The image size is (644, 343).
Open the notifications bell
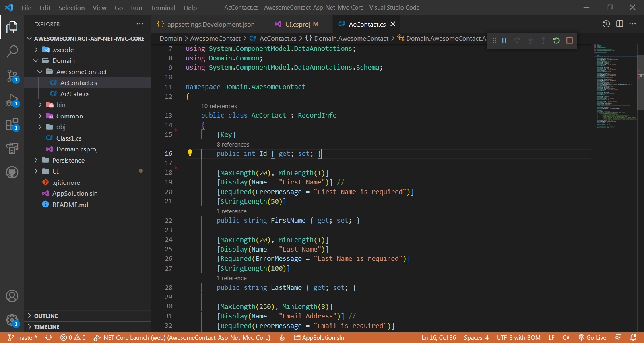click(x=633, y=337)
